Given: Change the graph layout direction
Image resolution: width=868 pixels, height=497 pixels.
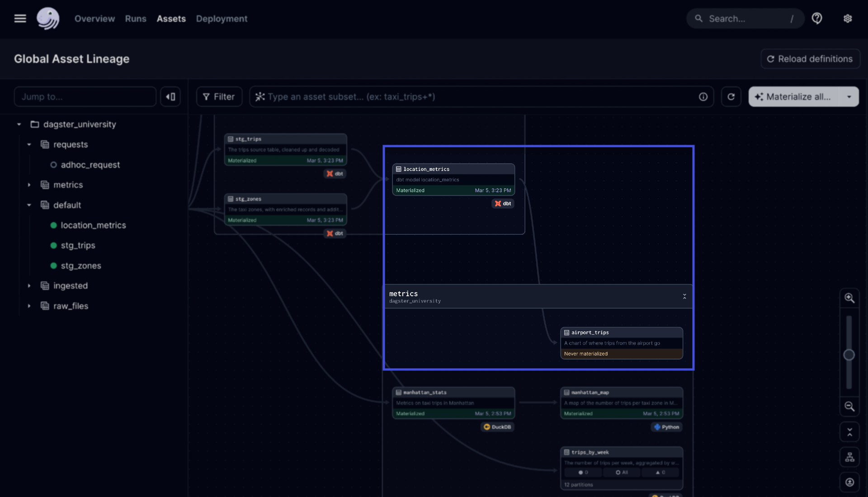Looking at the screenshot, I should [x=849, y=457].
